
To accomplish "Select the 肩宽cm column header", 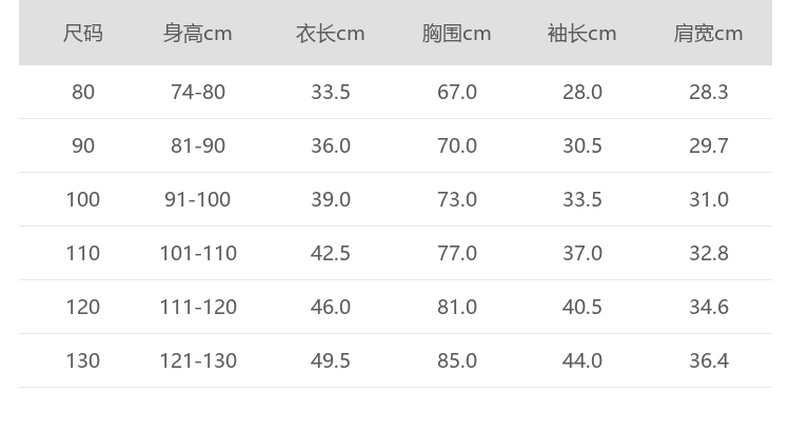I will [708, 34].
